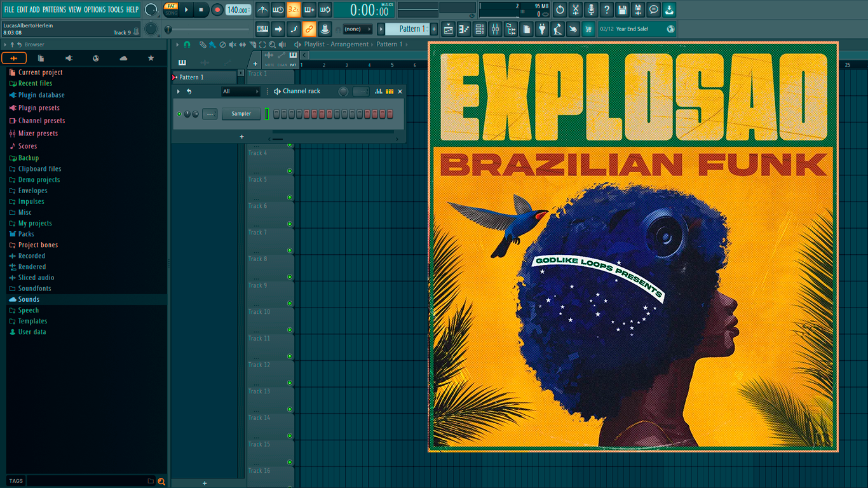The width and height of the screenshot is (868, 488).
Task: Open the Piano roll view icon
Action: [464, 29]
